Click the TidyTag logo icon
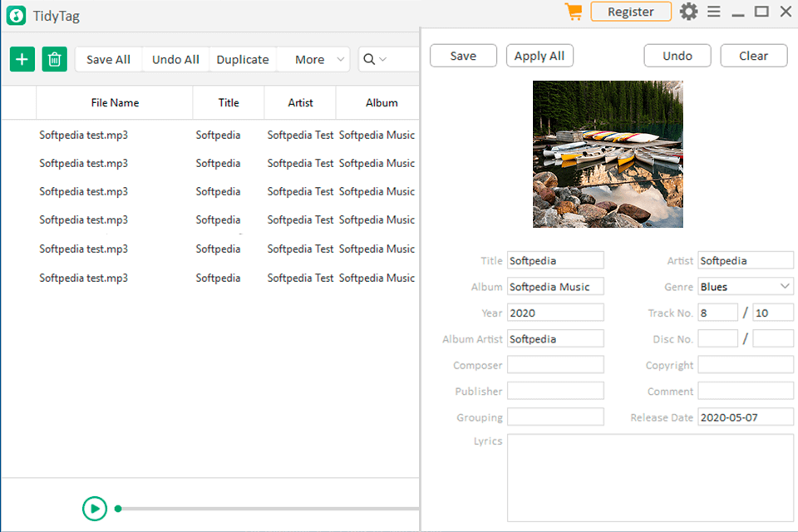The image size is (798, 532). [16, 16]
